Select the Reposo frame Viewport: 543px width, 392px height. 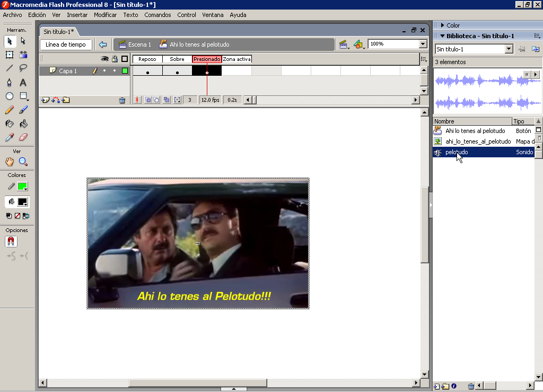pyautogui.click(x=147, y=70)
